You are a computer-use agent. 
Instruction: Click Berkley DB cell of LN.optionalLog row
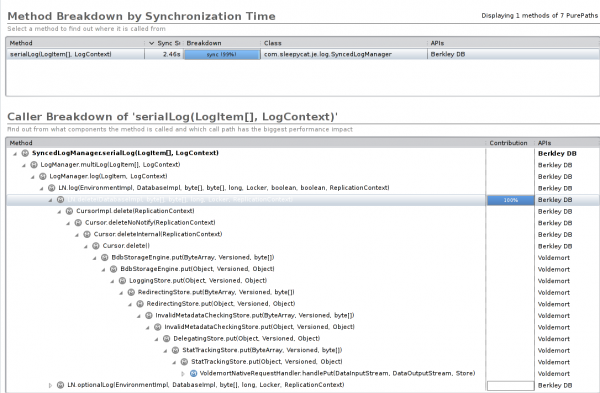[x=555, y=385]
